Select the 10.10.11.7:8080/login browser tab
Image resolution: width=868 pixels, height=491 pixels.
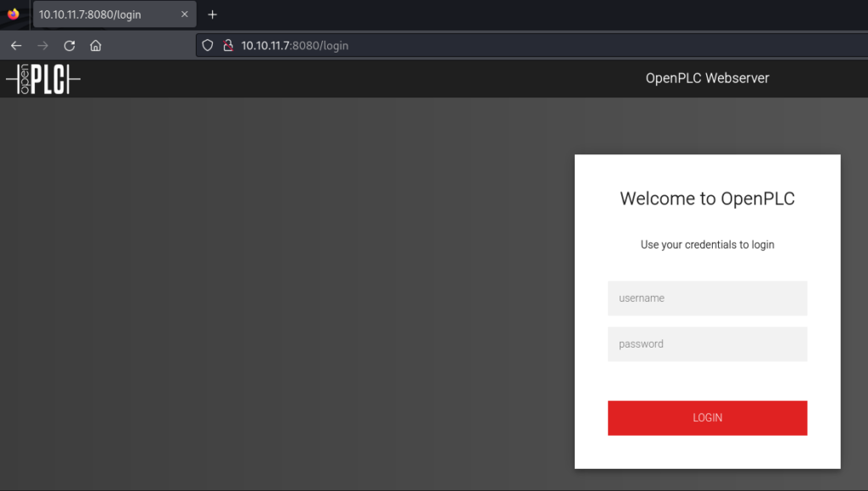pos(102,14)
